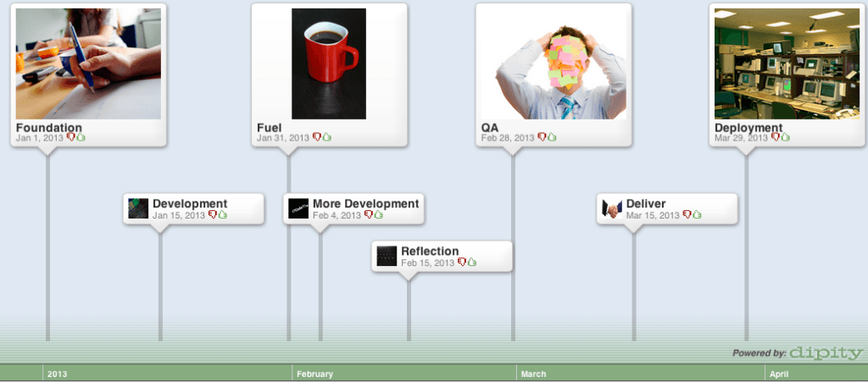Select the handshake thumbnail for Deliver
Viewport: 868px width, 382px height.
(x=612, y=209)
